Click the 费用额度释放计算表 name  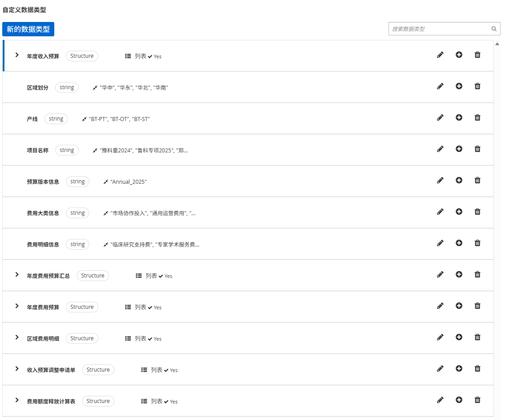[51, 402]
